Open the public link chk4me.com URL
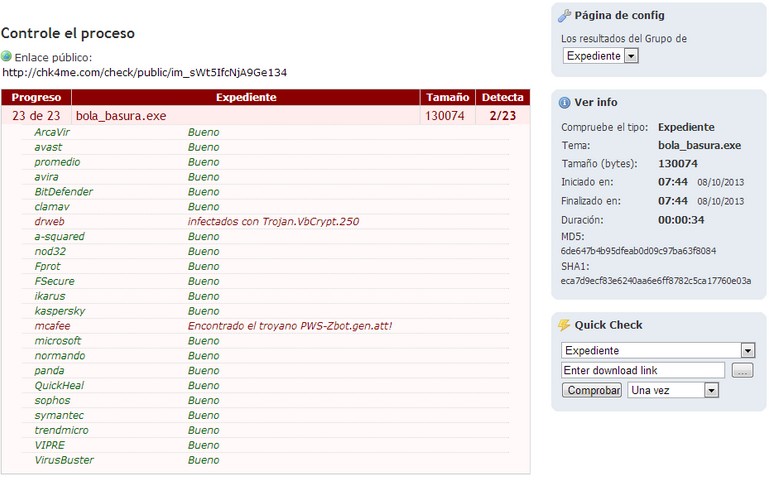 (144, 73)
